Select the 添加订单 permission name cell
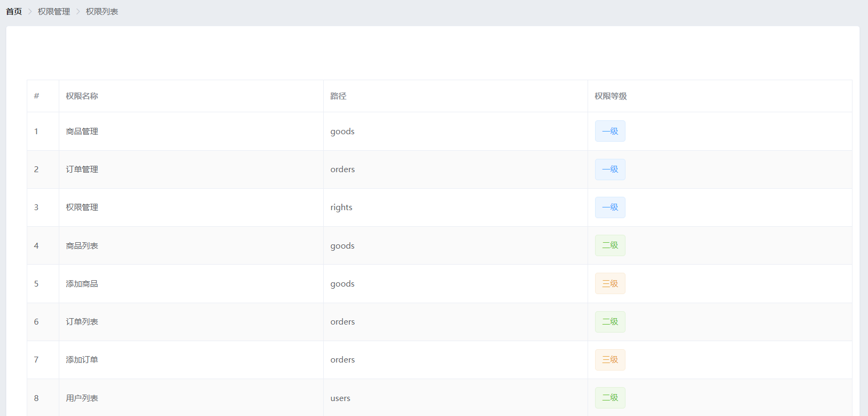Image resolution: width=868 pixels, height=416 pixels. [82, 360]
